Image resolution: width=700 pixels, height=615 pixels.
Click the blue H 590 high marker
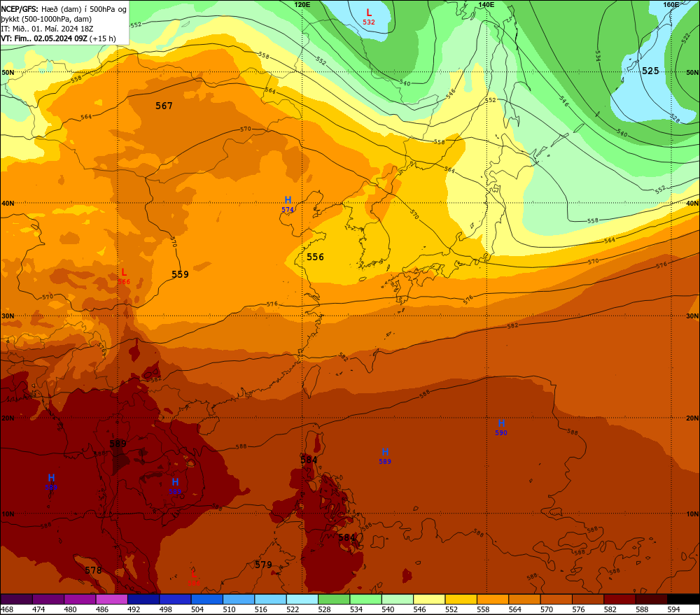tap(501, 427)
